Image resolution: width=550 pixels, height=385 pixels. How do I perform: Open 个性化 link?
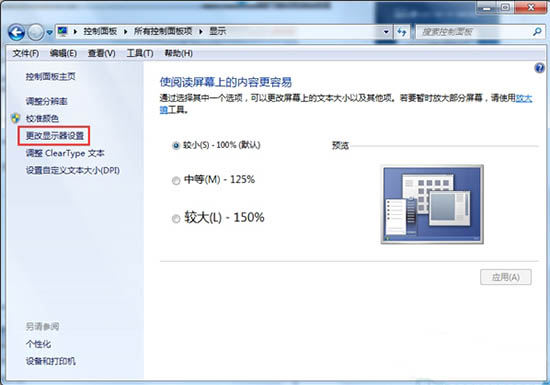38,344
